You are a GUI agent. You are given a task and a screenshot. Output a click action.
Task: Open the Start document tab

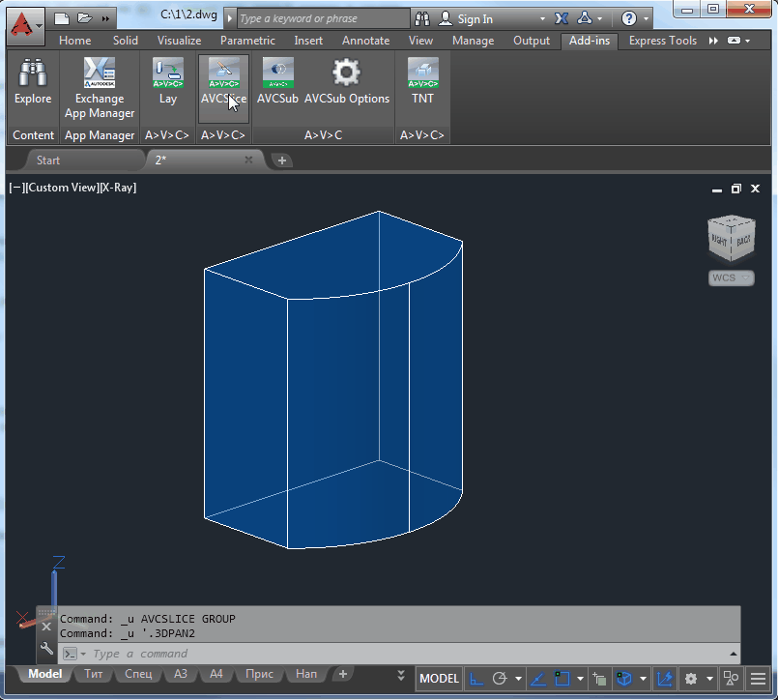48,160
